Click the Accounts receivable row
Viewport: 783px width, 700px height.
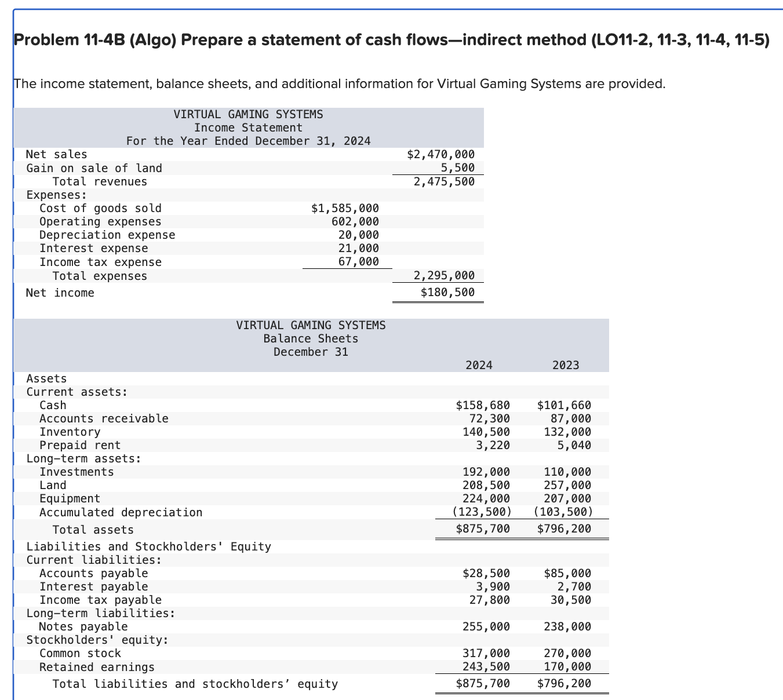click(x=104, y=418)
